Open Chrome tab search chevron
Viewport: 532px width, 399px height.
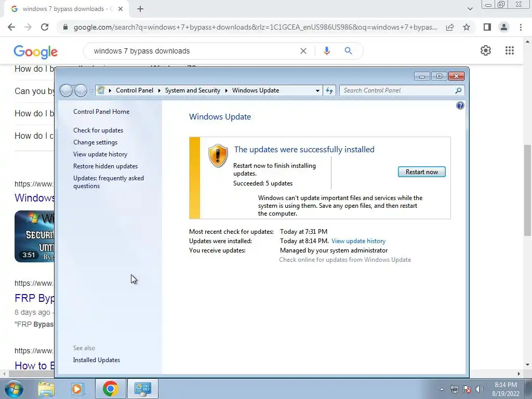click(470, 9)
